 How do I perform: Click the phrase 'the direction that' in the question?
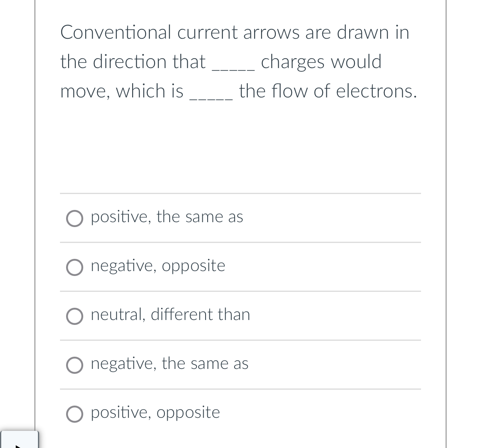click(x=133, y=62)
